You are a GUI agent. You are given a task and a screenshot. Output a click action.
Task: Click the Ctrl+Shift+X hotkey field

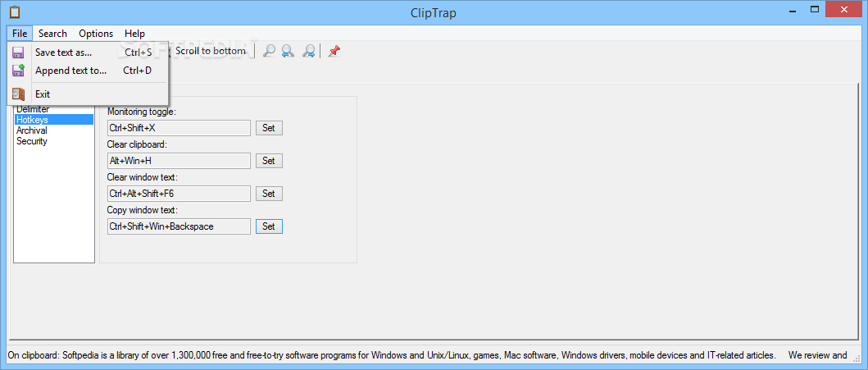pos(179,128)
